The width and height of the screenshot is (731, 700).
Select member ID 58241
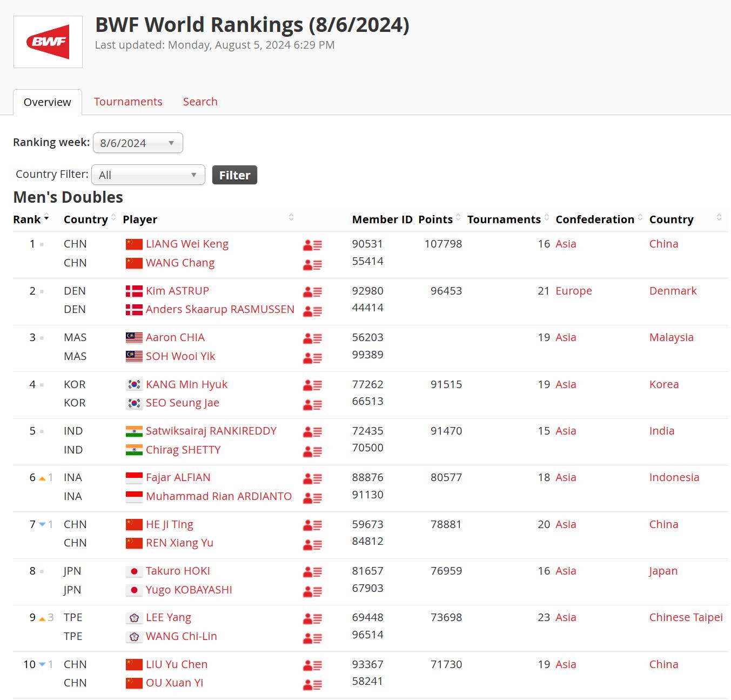pos(368,681)
